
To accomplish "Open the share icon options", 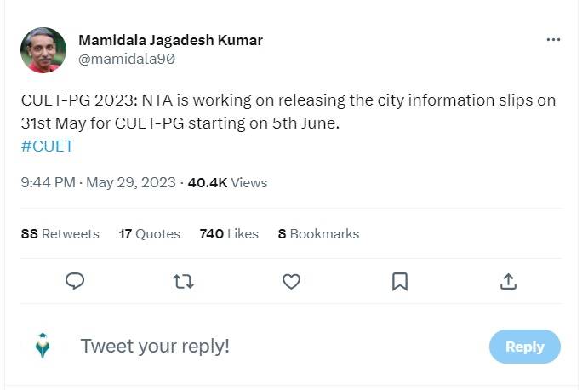I will [x=508, y=281].
